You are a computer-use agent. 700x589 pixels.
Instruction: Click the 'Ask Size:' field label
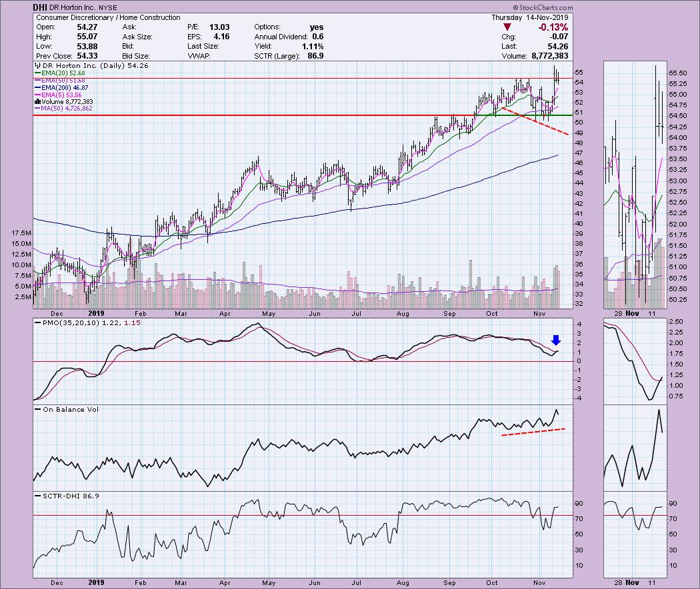(137, 37)
